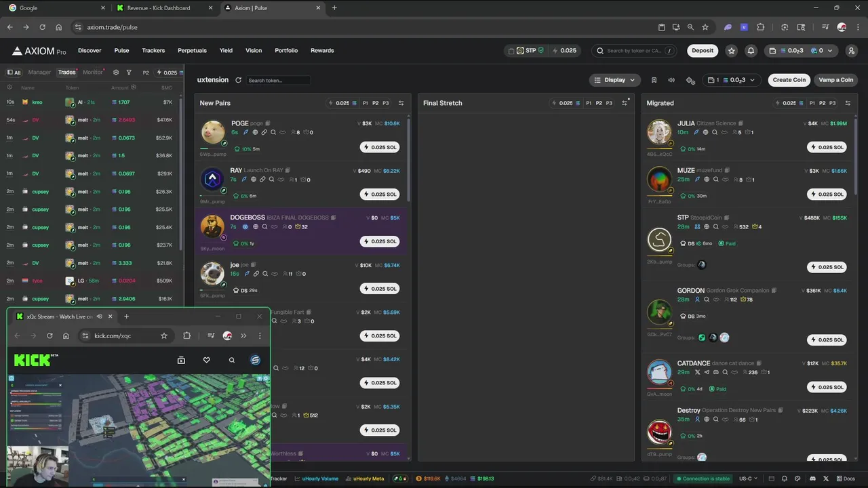Open the notifications bell

click(751, 50)
